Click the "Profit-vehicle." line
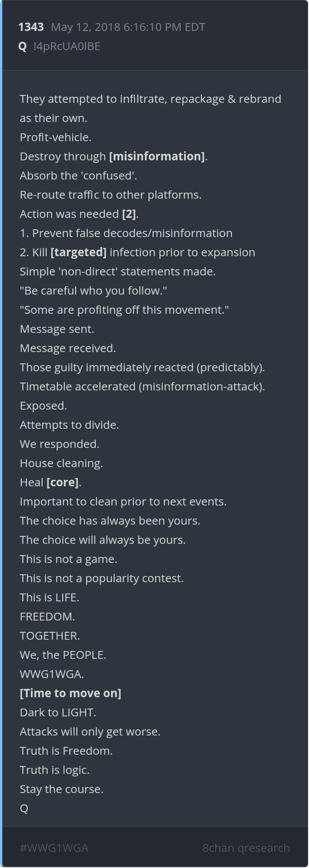The height and width of the screenshot is (868, 309). click(56, 137)
